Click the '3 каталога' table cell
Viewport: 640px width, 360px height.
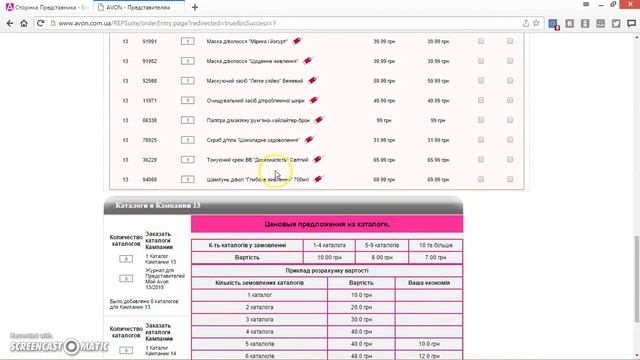259,319
